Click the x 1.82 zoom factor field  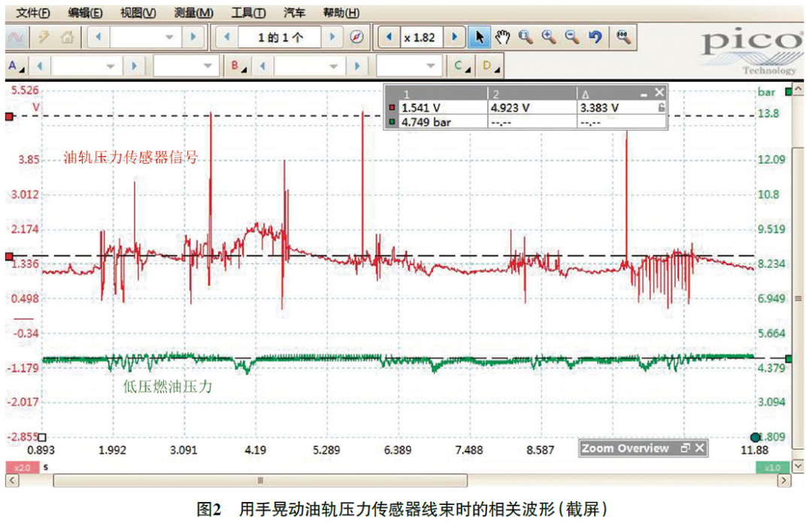click(421, 38)
